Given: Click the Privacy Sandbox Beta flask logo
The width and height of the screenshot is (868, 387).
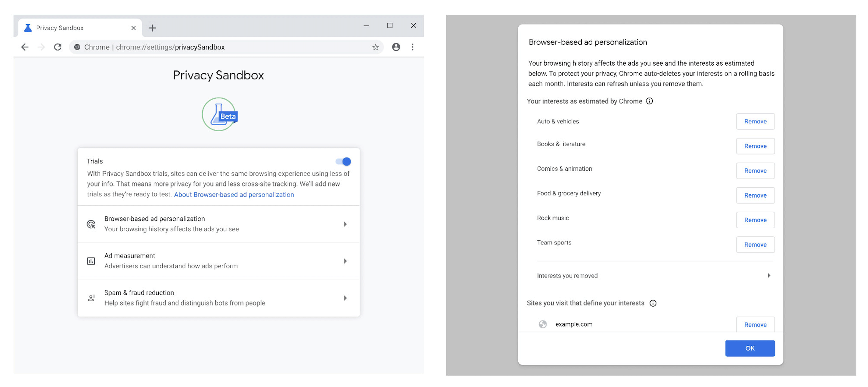Looking at the screenshot, I should point(219,114).
